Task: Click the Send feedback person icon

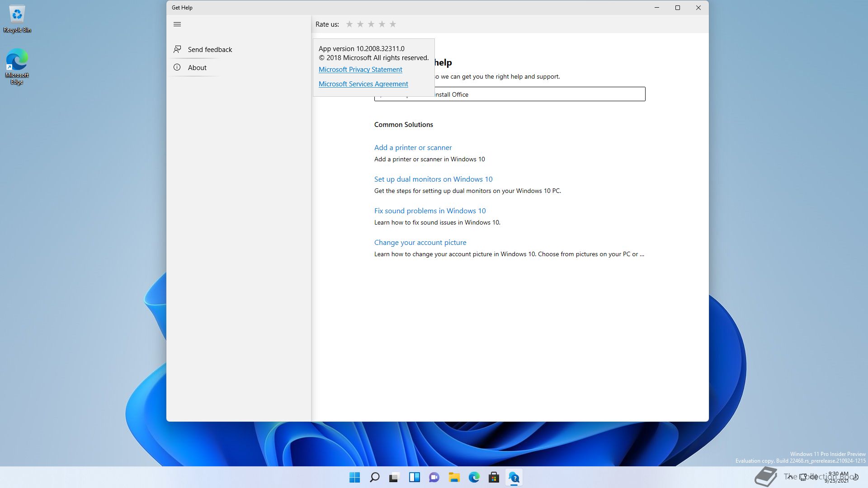Action: (177, 49)
